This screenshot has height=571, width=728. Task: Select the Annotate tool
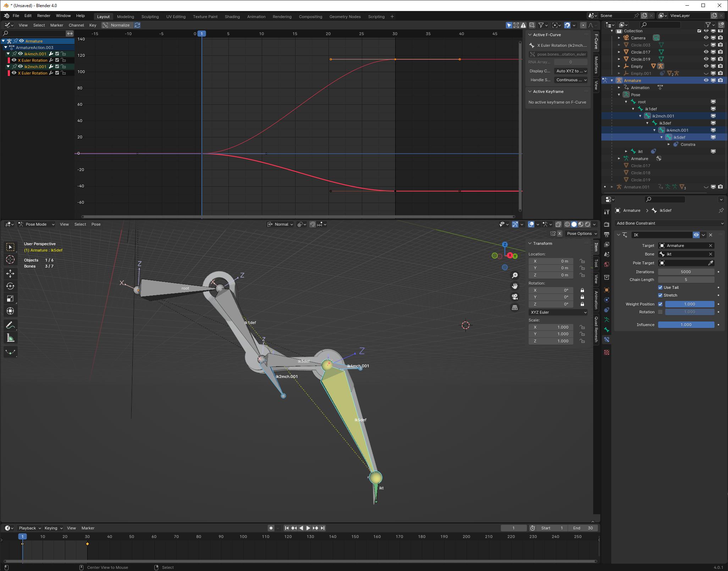(10, 325)
